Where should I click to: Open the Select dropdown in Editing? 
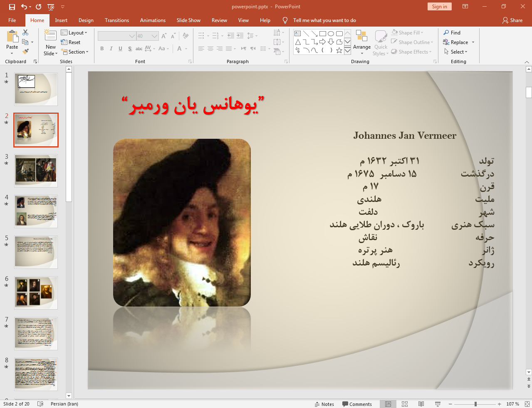click(455, 52)
